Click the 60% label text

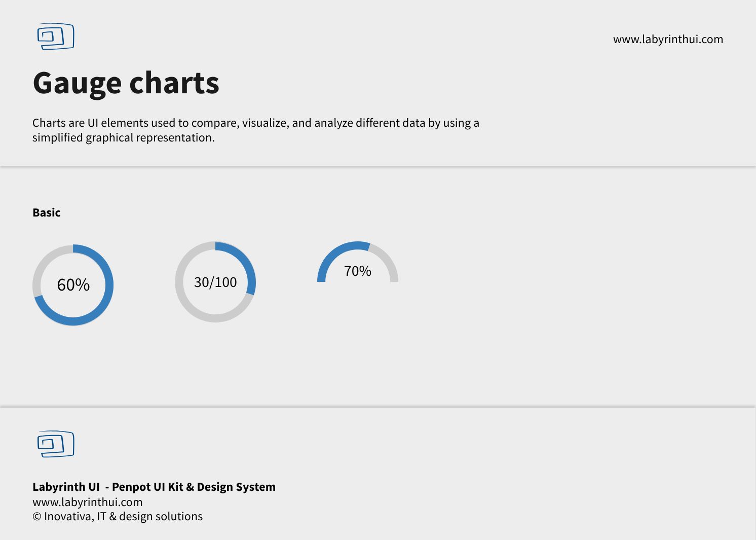click(x=73, y=285)
